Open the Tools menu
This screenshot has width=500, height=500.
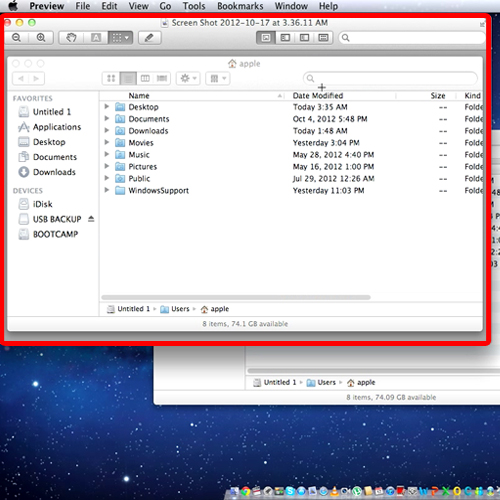point(194,6)
